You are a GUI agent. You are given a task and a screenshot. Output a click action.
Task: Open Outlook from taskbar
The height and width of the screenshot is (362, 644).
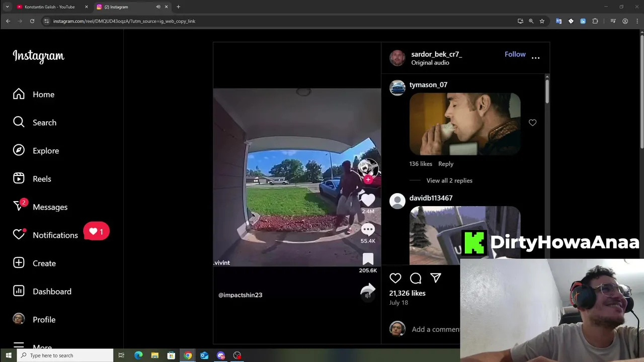coord(204,355)
